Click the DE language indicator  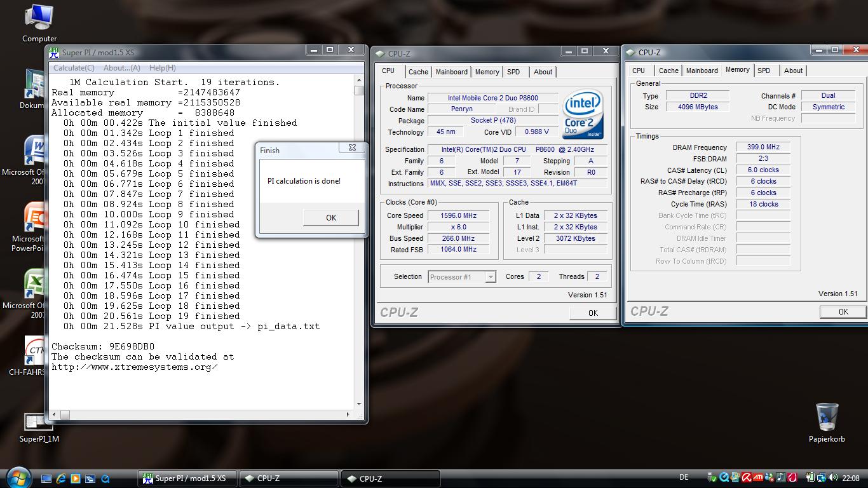tap(684, 477)
